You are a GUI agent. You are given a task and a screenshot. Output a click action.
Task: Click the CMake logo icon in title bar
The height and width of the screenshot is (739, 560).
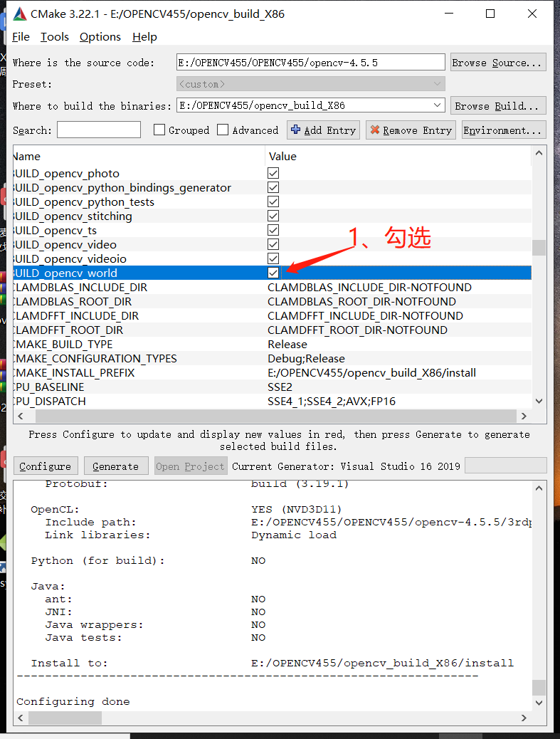[x=20, y=14]
